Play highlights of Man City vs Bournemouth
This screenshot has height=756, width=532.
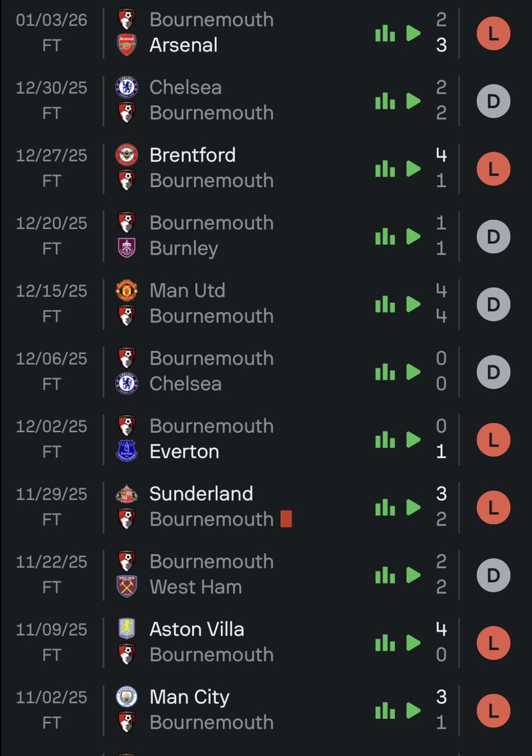pyautogui.click(x=413, y=711)
